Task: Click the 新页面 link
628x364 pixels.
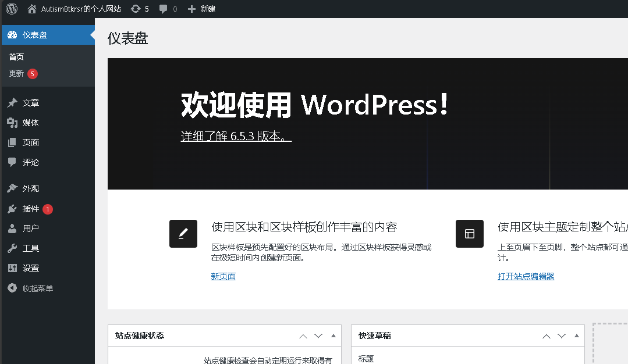Action: (223, 276)
